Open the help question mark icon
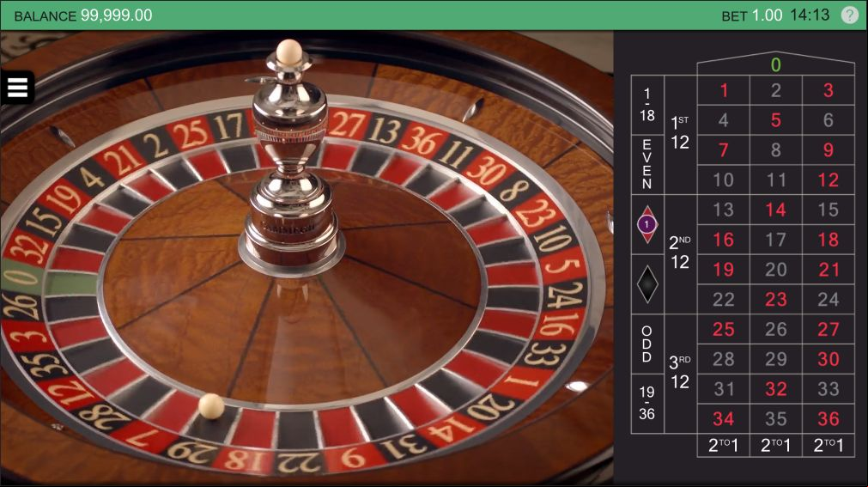 850,15
